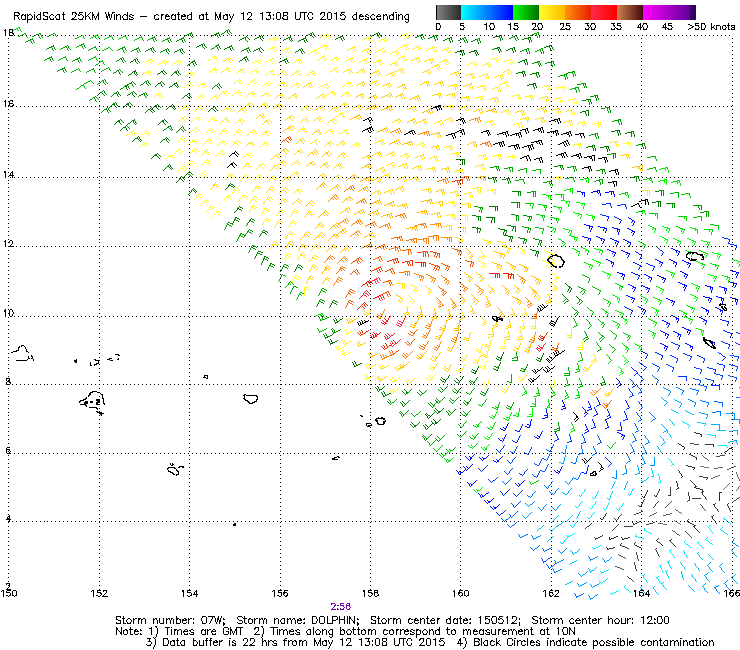Screen dimensions: 740x650
Task: Click the "158" longitude axis label
Action: click(370, 593)
